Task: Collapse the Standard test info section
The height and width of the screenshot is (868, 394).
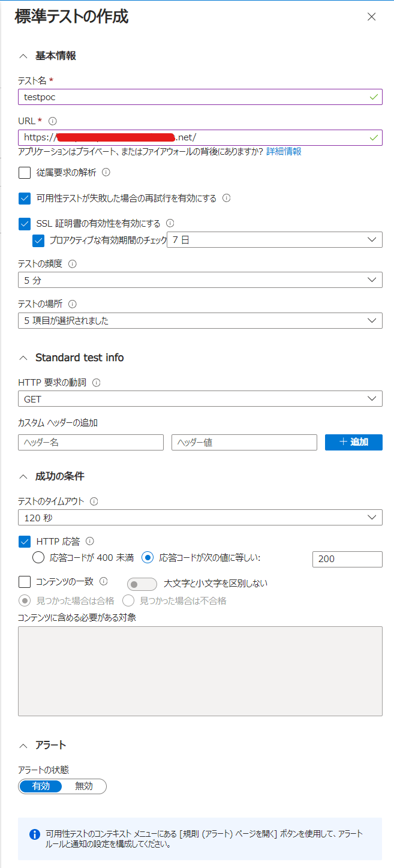Action: [x=23, y=357]
